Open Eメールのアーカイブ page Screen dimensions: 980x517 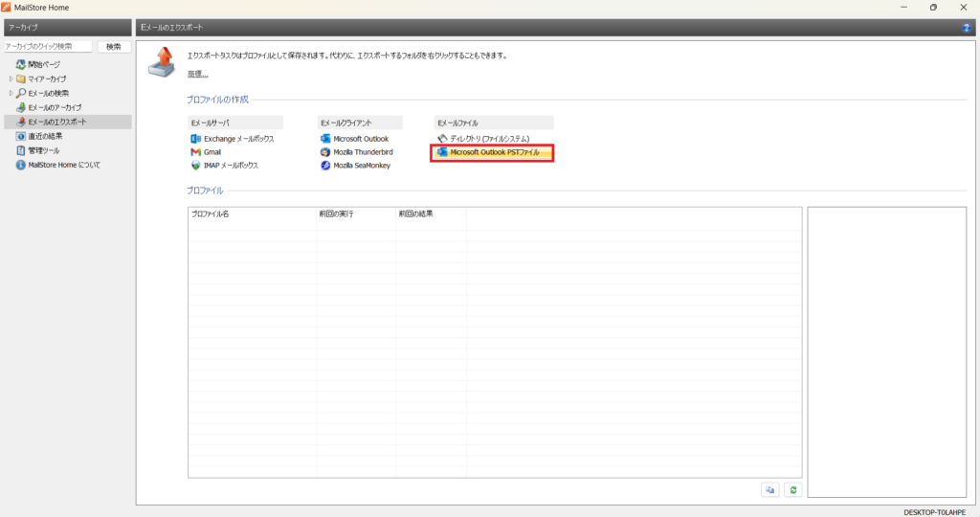tap(55, 107)
